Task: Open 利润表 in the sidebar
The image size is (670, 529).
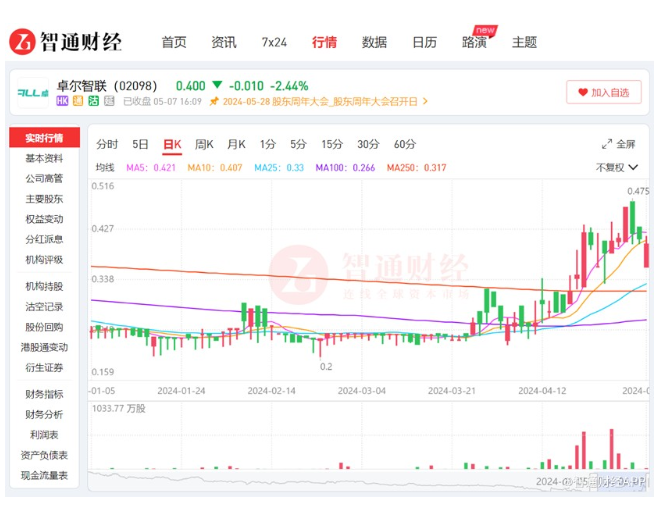Action: point(44,435)
